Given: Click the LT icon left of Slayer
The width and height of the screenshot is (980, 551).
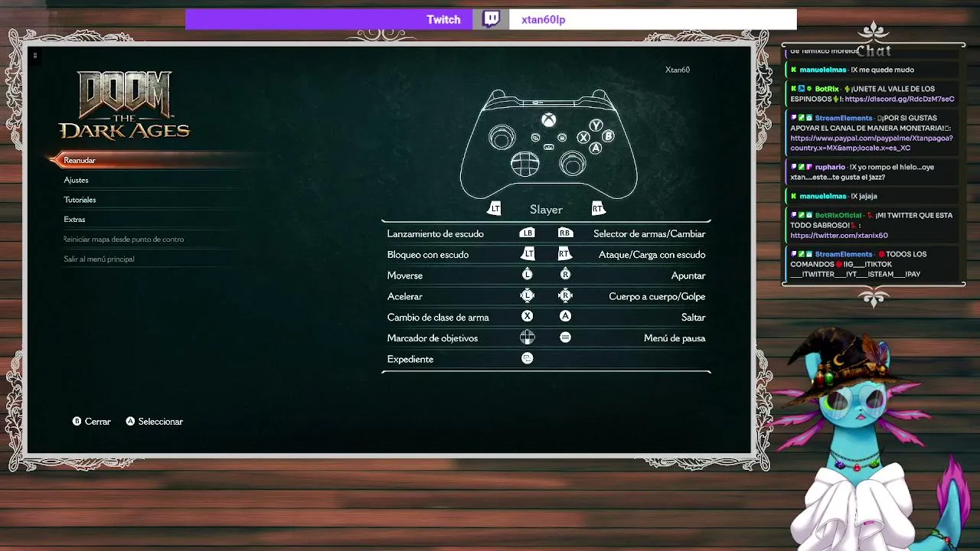Looking at the screenshot, I should click(x=494, y=208).
